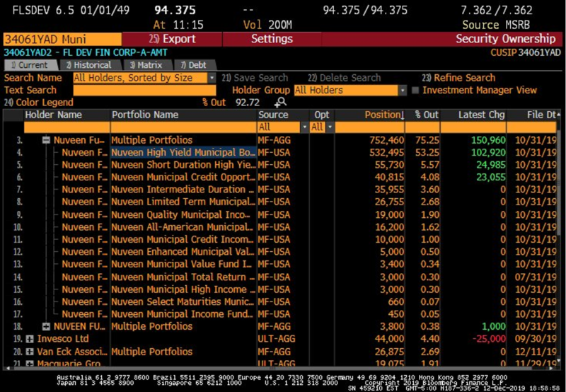
Task: Click Delete Search
Action: (344, 78)
